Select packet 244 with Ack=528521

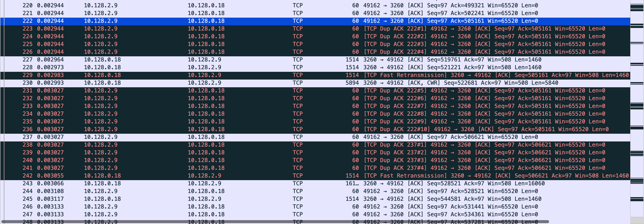click(x=315, y=191)
